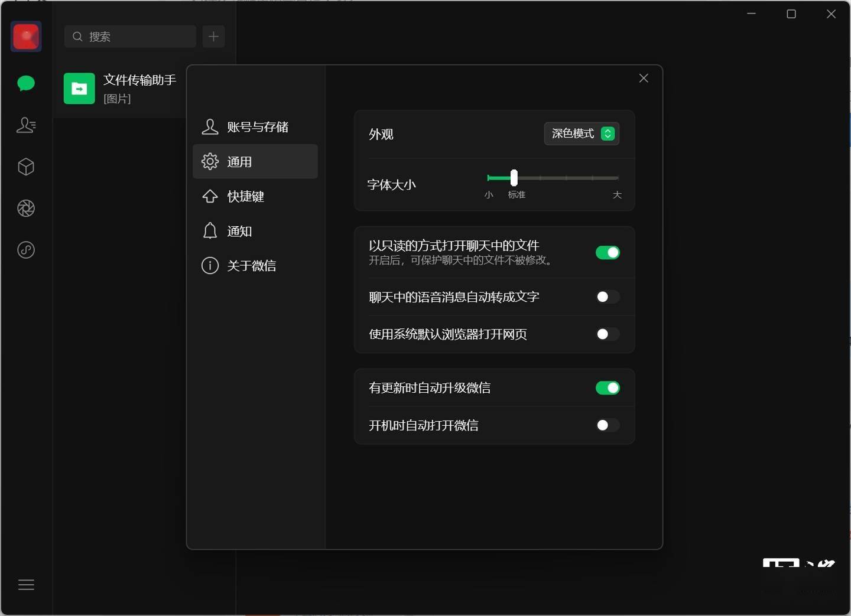Close the settings dialog
This screenshot has width=851, height=616.
pos(644,79)
